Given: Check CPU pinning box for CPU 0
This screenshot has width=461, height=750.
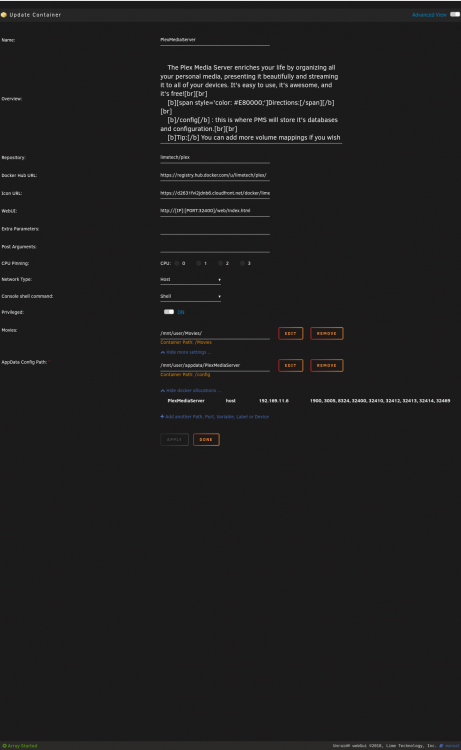Looking at the screenshot, I should [x=177, y=263].
